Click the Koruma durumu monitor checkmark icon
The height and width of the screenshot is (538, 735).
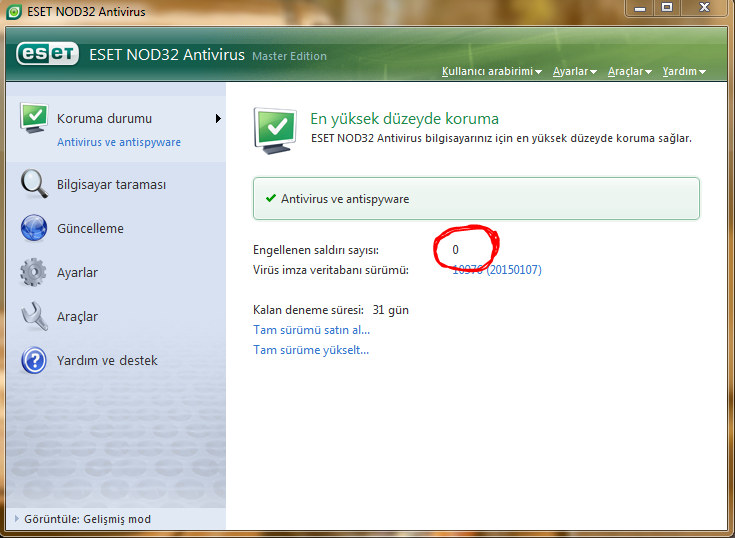[x=34, y=118]
